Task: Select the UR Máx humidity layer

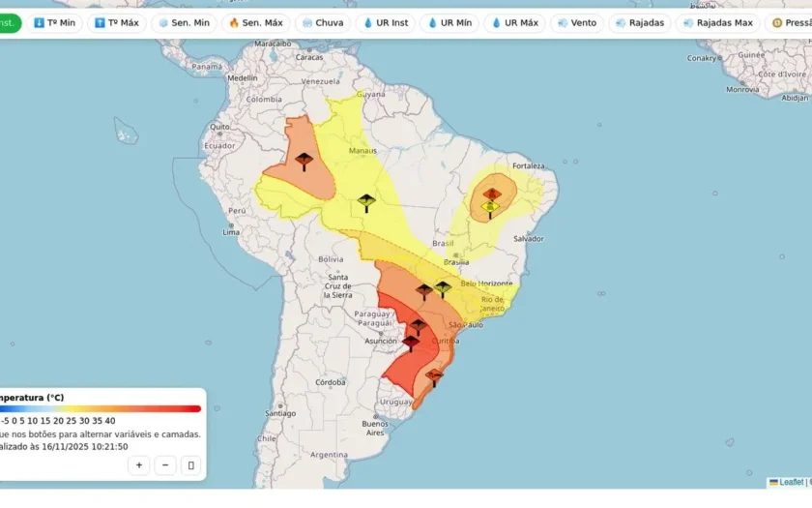Action: click(x=514, y=23)
